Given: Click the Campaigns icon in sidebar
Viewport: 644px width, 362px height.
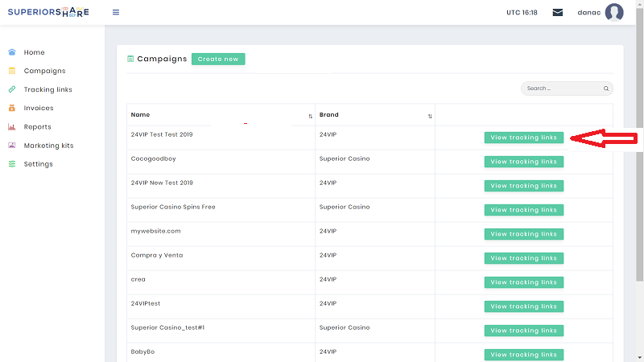Looking at the screenshot, I should (12, 71).
